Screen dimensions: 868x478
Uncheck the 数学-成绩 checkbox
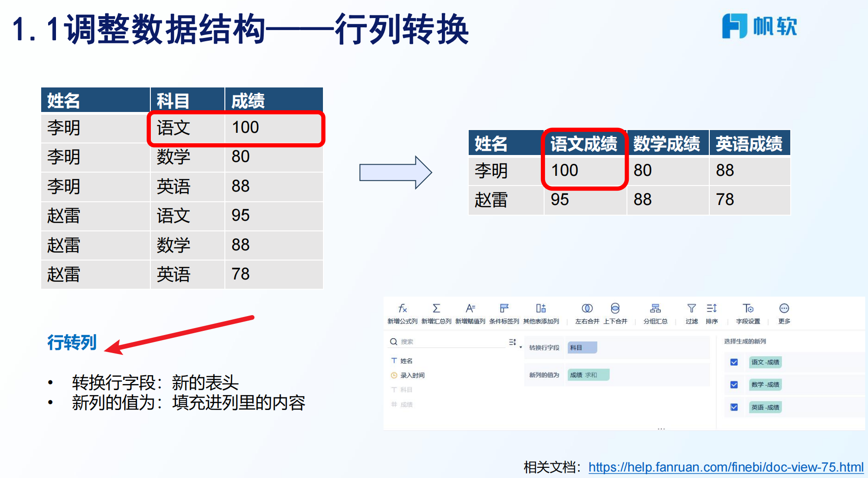click(x=734, y=385)
